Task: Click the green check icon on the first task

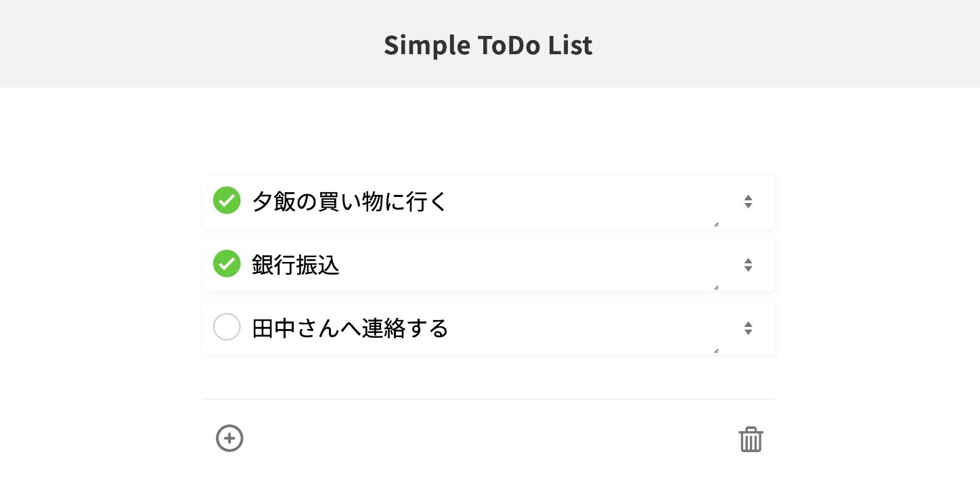Action: point(227,200)
